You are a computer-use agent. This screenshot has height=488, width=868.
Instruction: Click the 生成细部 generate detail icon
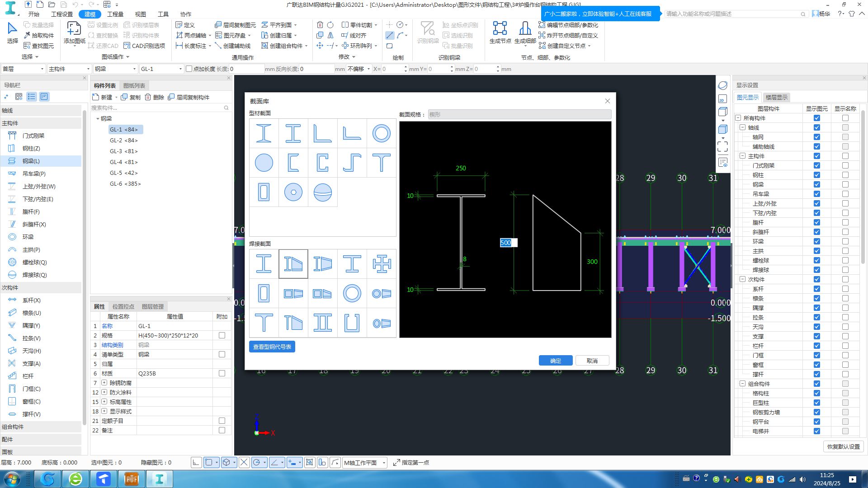click(x=525, y=33)
